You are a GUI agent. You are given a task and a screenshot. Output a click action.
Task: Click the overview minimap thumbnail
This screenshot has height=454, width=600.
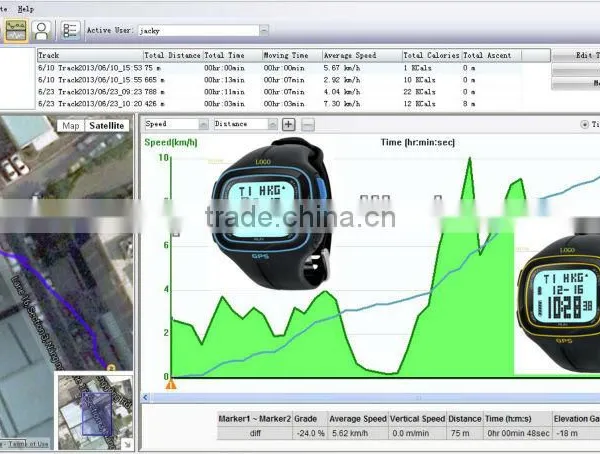pyautogui.click(x=95, y=412)
